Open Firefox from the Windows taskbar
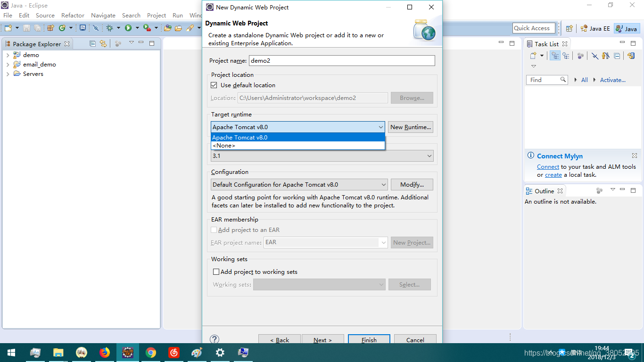Viewport: 644px width, 362px height. pyautogui.click(x=105, y=352)
